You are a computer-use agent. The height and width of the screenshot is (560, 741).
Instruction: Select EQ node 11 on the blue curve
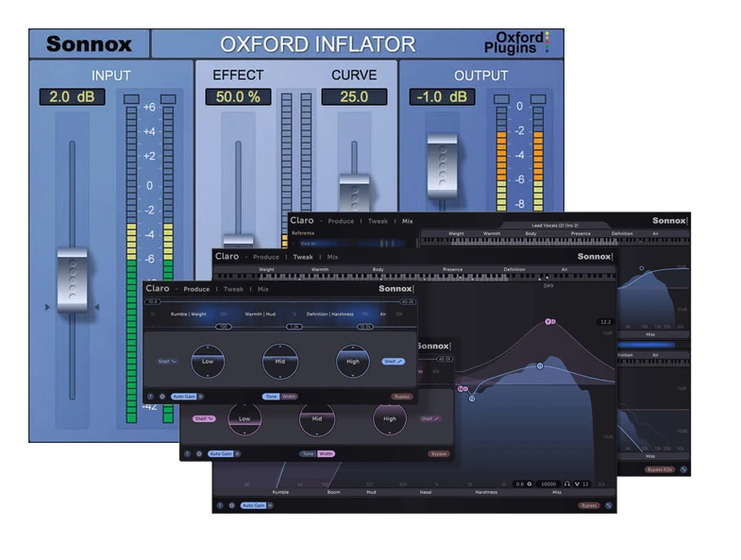[x=540, y=366]
